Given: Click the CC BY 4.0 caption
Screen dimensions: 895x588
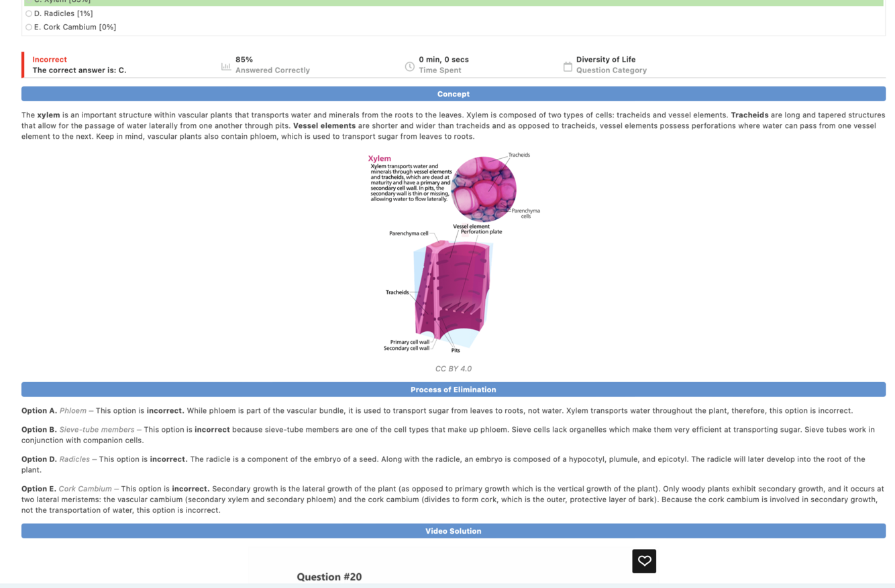Looking at the screenshot, I should [x=454, y=369].
